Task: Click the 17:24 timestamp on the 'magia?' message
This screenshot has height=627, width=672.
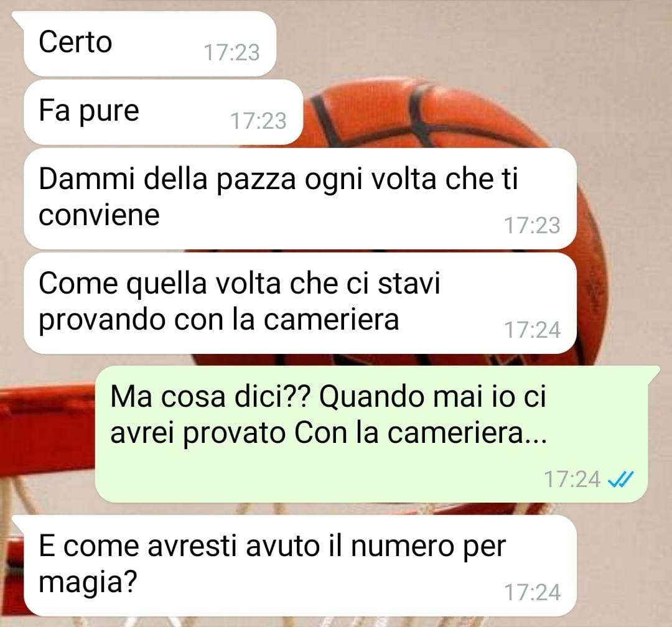Action: (x=532, y=593)
